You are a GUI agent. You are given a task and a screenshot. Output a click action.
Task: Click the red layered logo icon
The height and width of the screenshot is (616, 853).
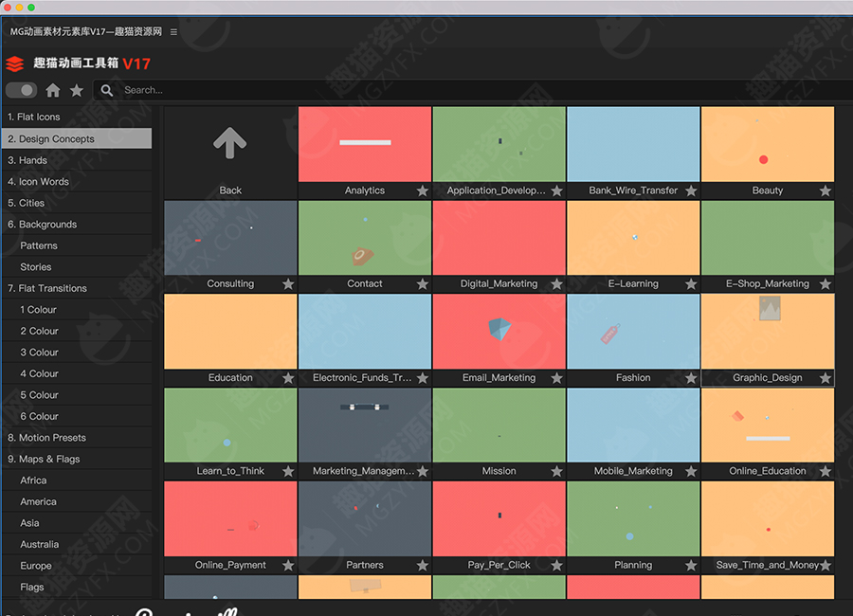(14, 63)
